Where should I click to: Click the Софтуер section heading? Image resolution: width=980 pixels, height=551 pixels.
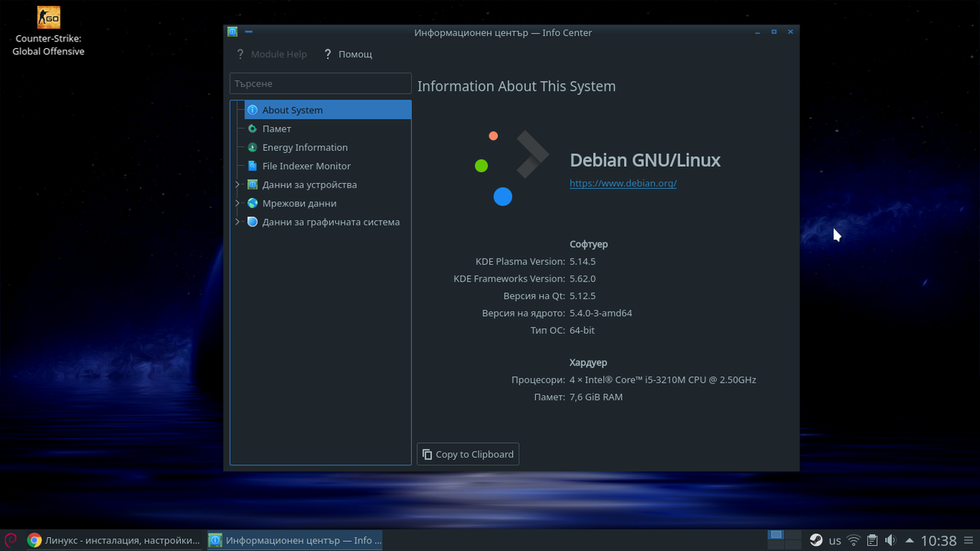point(589,244)
